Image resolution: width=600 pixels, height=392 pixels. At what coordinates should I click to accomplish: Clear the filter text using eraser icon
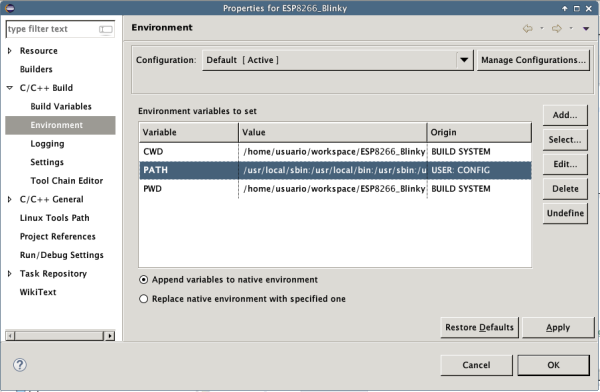[x=106, y=29]
